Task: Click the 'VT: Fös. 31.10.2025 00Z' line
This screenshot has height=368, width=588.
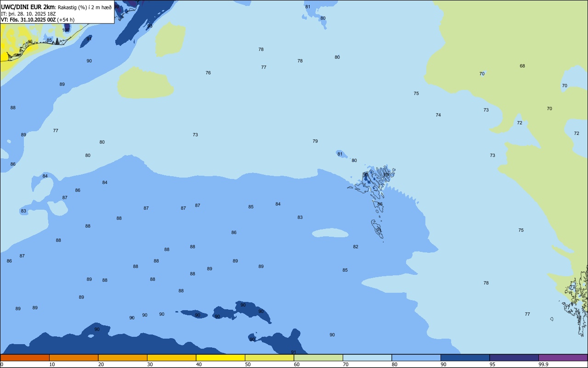Action: (28, 20)
